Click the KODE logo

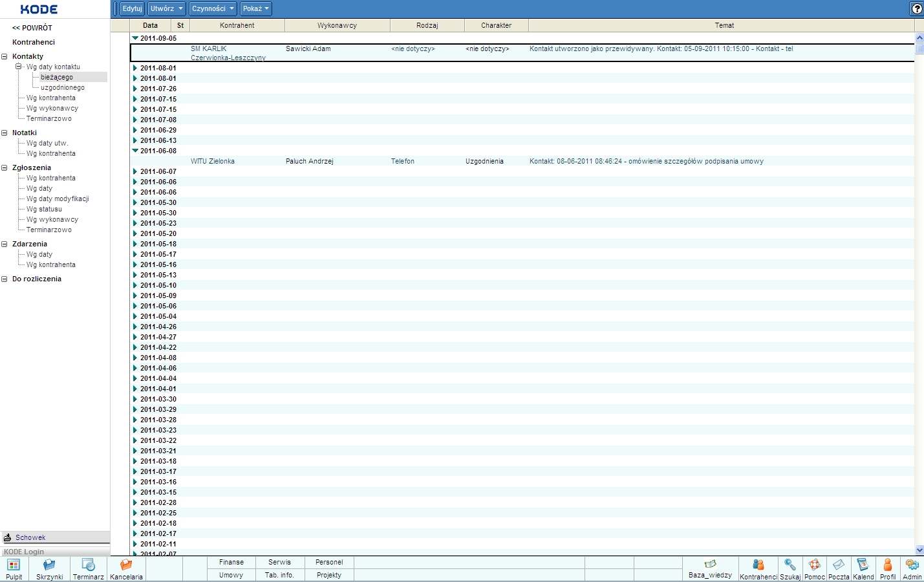(39, 9)
